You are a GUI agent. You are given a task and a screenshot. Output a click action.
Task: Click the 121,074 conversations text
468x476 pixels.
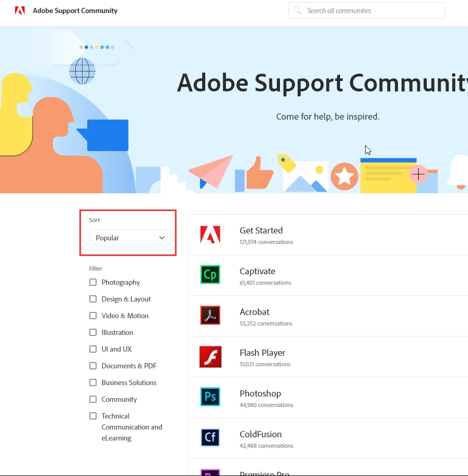tap(266, 242)
